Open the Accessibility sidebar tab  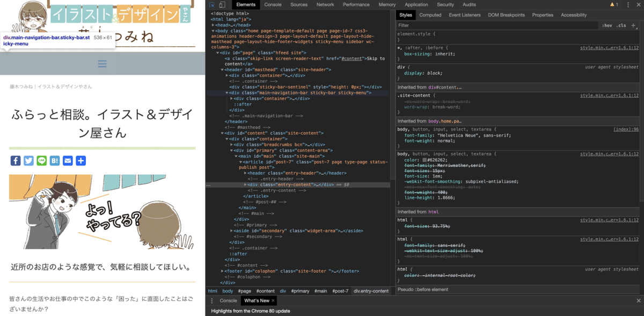[574, 15]
